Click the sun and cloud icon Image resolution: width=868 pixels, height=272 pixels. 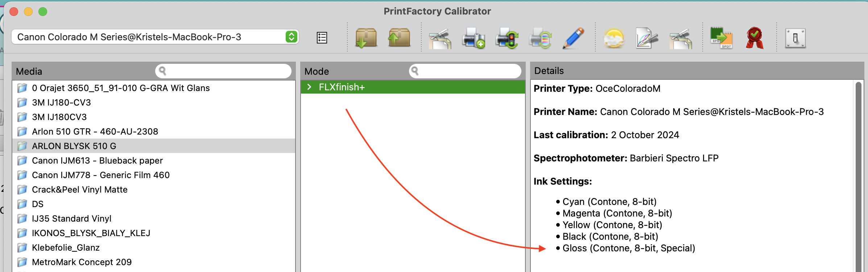click(614, 38)
